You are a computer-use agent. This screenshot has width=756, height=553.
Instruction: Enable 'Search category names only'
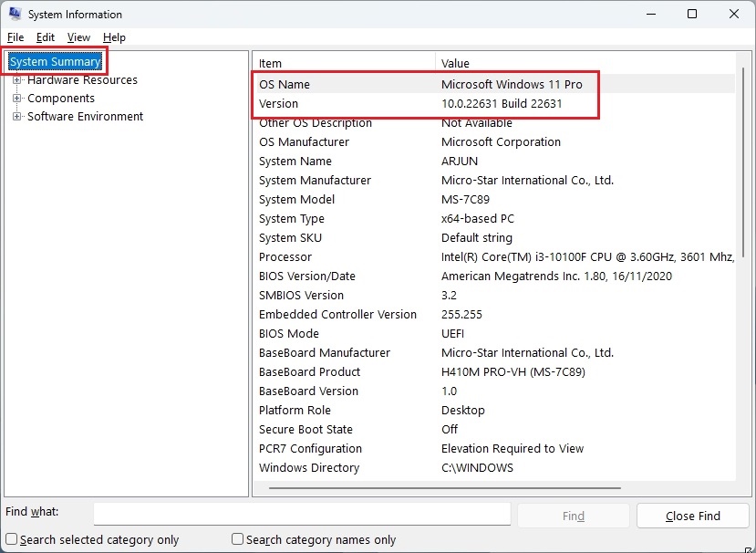tap(237, 539)
